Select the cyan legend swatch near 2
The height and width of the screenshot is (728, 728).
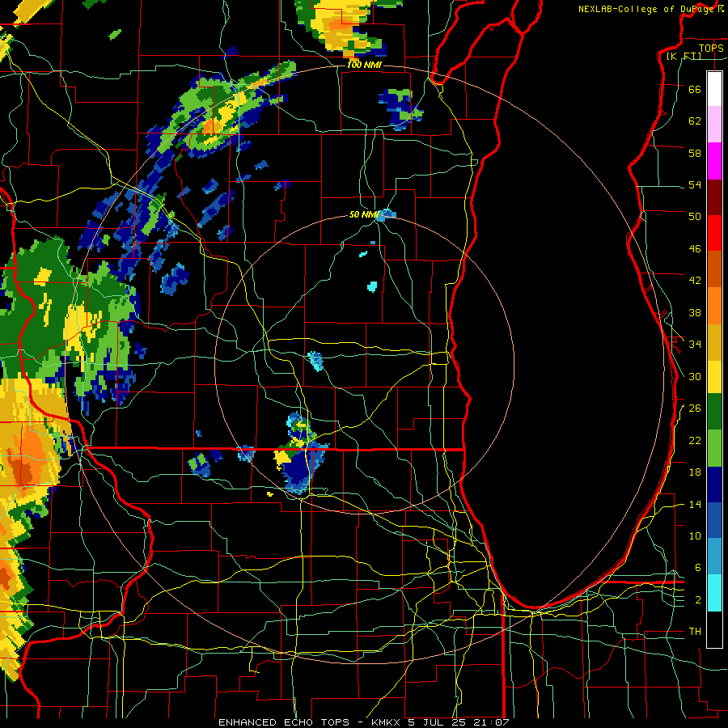click(714, 593)
